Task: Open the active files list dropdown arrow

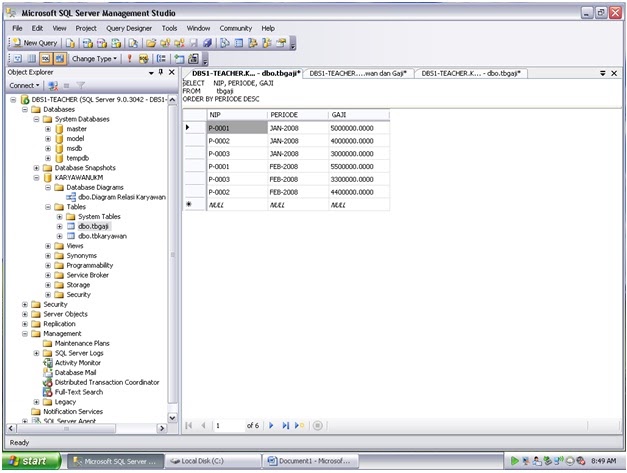Action: 603,73
